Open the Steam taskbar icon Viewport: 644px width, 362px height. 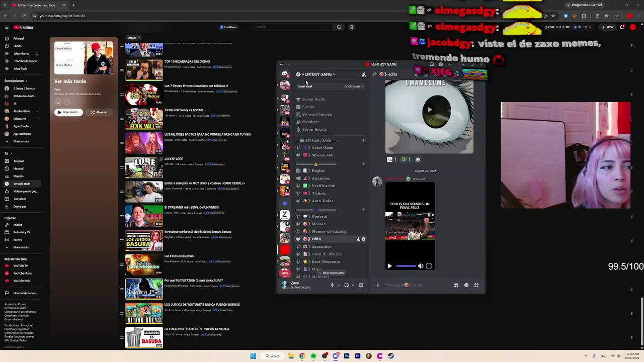click(391, 356)
